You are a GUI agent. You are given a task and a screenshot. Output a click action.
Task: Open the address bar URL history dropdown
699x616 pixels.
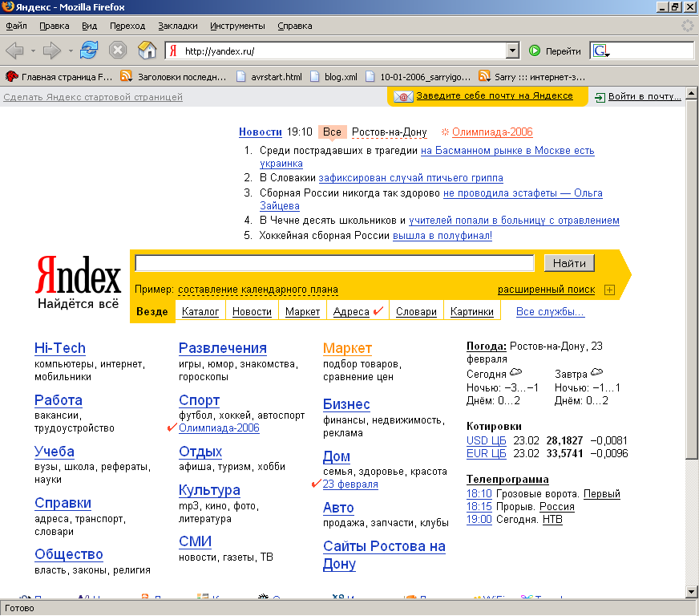click(x=513, y=51)
